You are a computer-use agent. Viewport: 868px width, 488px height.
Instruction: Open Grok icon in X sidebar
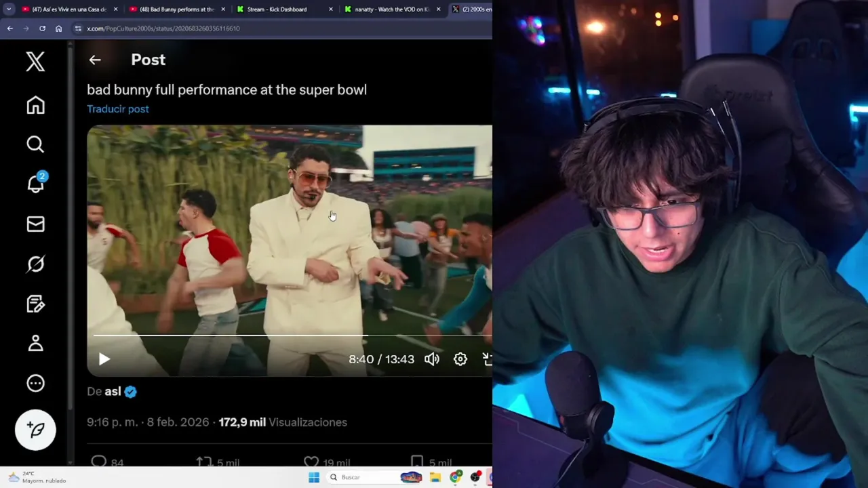click(35, 264)
